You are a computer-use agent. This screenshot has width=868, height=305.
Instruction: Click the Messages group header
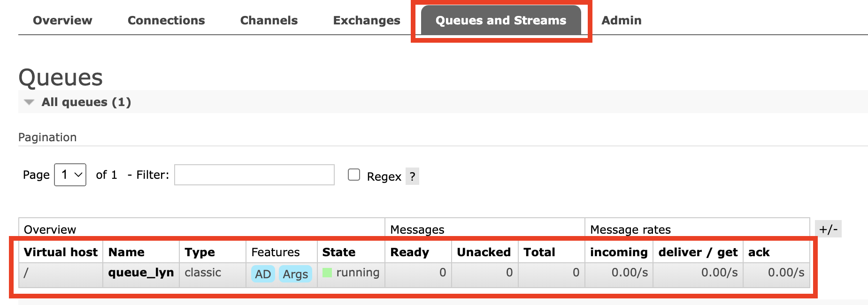[x=417, y=229]
